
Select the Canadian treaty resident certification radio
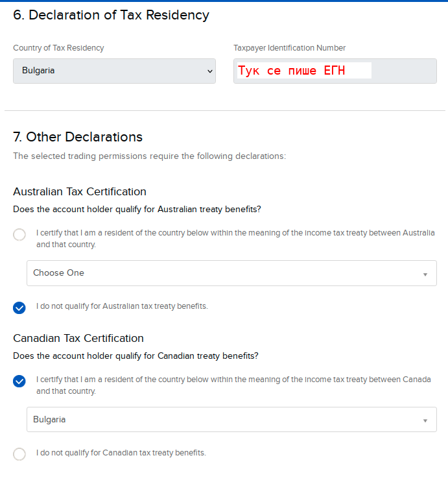click(19, 381)
